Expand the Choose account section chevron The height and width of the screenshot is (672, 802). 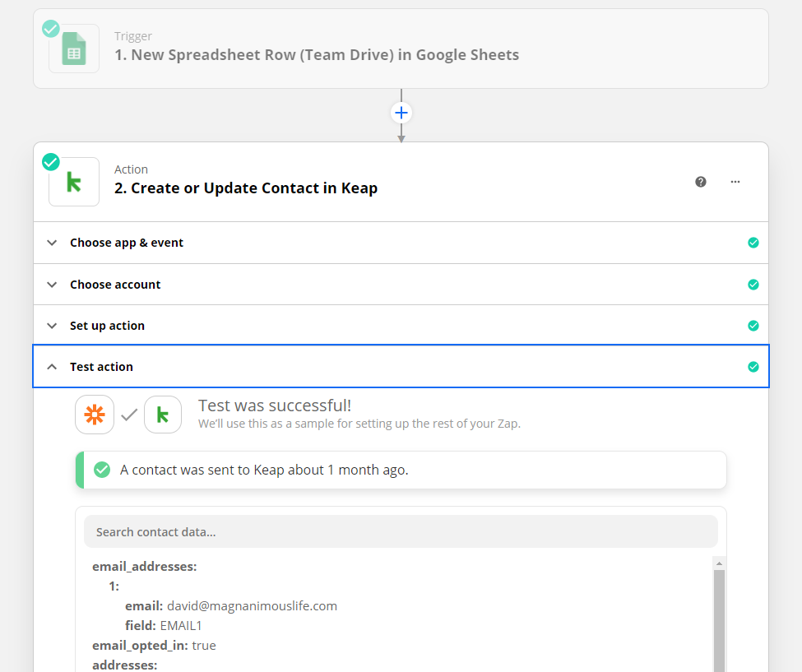click(x=53, y=285)
